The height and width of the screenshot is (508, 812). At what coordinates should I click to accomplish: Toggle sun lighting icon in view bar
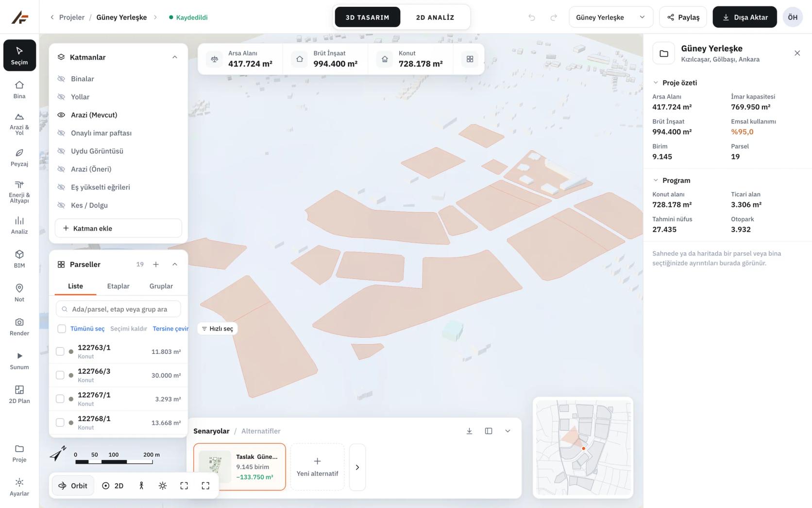163,486
